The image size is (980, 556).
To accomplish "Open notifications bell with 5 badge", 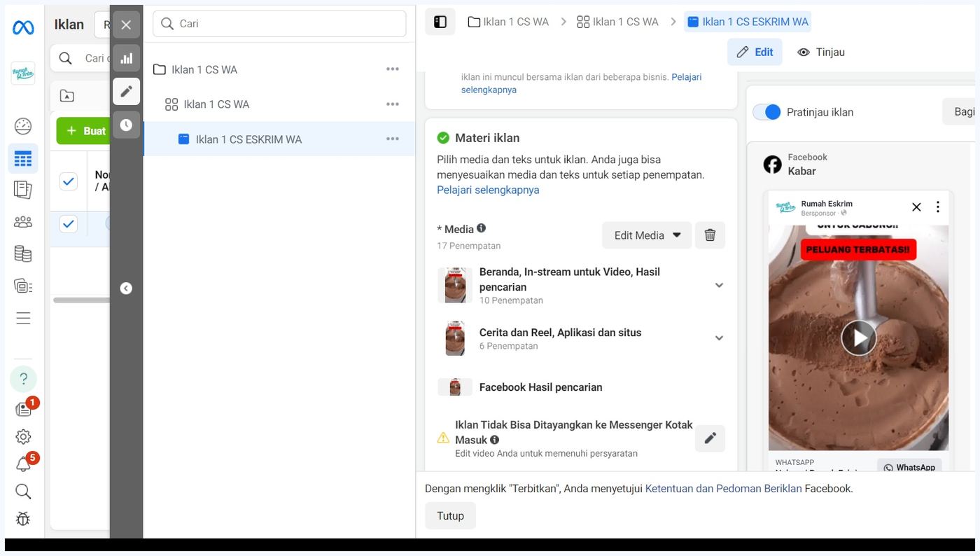I will coord(24,464).
